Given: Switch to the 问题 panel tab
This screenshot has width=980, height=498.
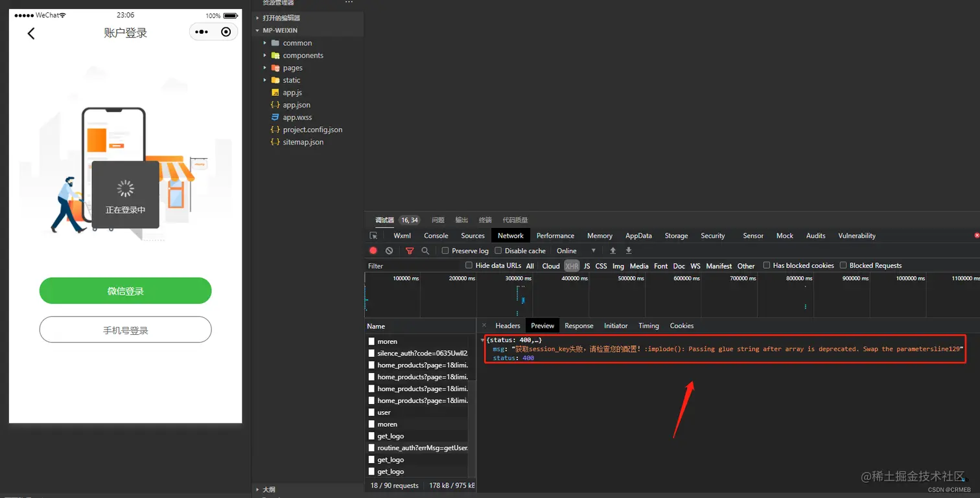Looking at the screenshot, I should coord(438,220).
